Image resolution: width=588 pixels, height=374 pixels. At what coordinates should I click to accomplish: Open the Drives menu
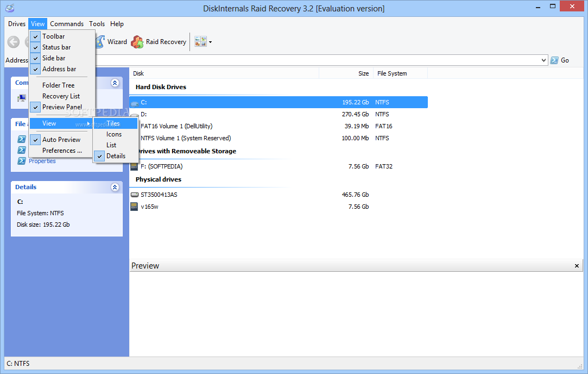click(17, 24)
